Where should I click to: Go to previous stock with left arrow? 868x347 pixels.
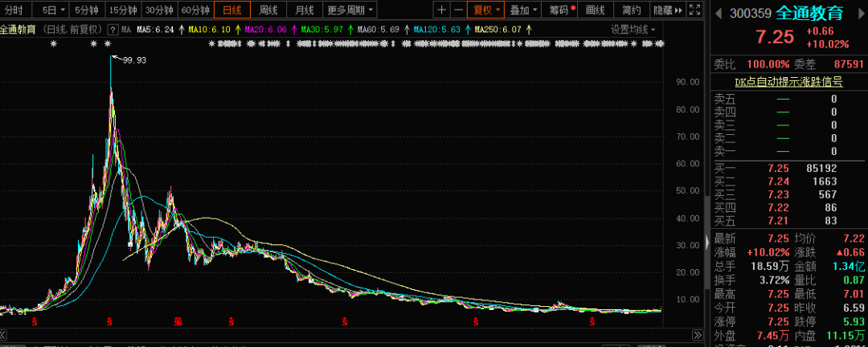719,14
